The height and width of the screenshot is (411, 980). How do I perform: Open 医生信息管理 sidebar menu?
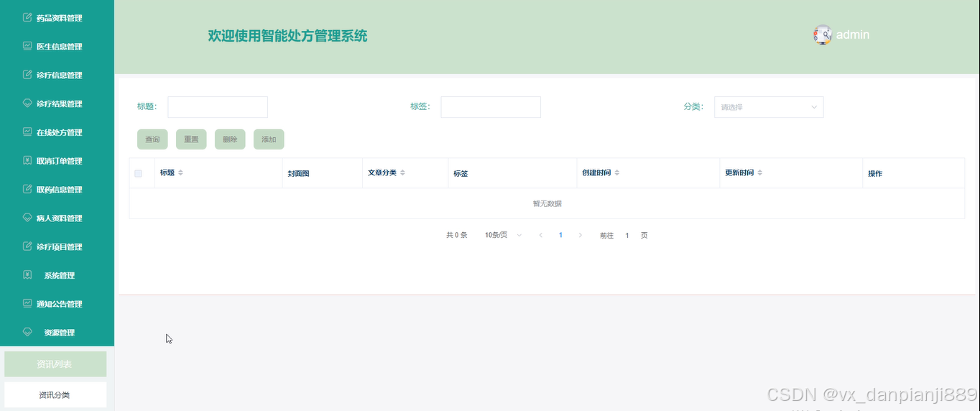pos(57,46)
